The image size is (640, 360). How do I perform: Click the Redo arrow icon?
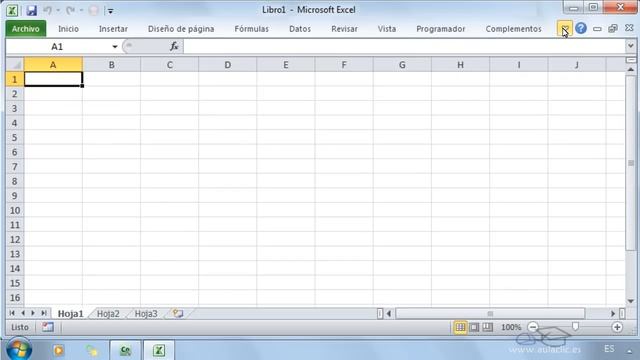coord(70,10)
